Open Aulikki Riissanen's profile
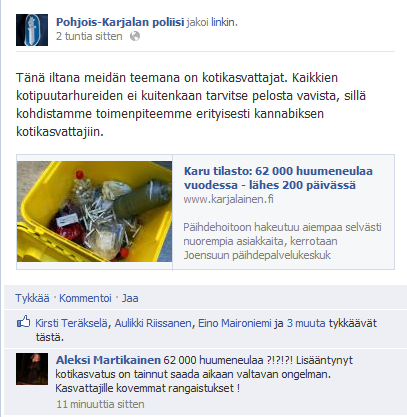The height and width of the screenshot is (417, 407). coord(153,323)
